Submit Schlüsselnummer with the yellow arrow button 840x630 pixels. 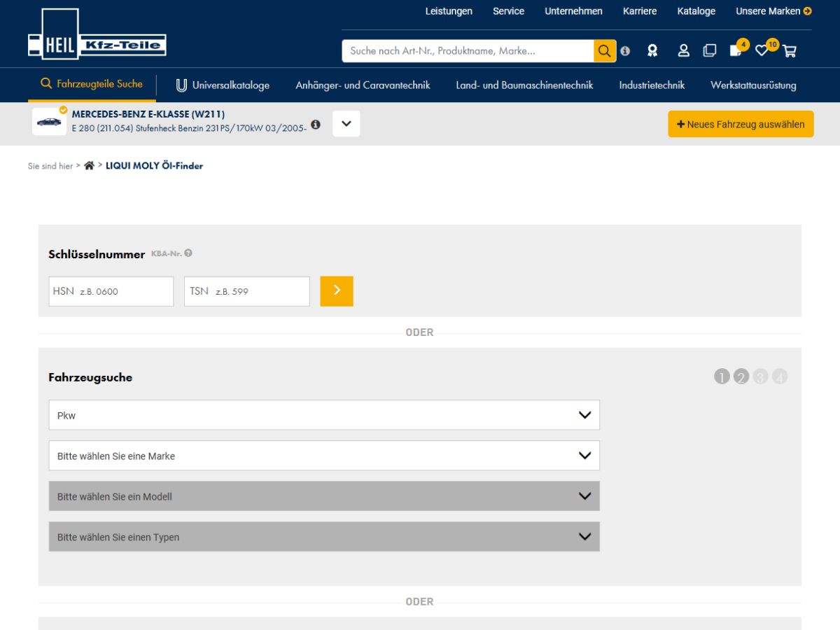click(337, 291)
